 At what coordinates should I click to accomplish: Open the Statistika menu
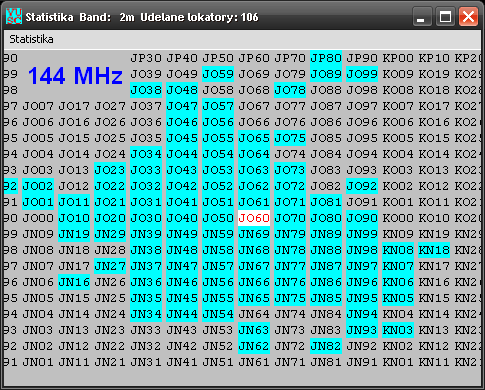(x=31, y=39)
